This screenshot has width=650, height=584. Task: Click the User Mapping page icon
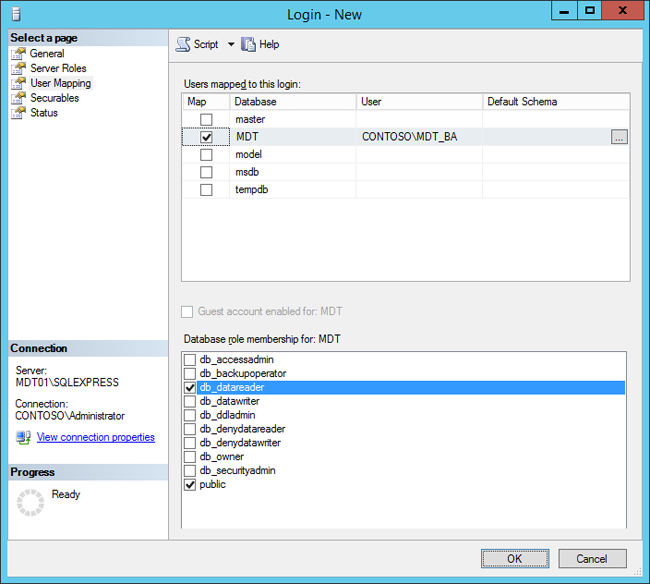click(18, 83)
